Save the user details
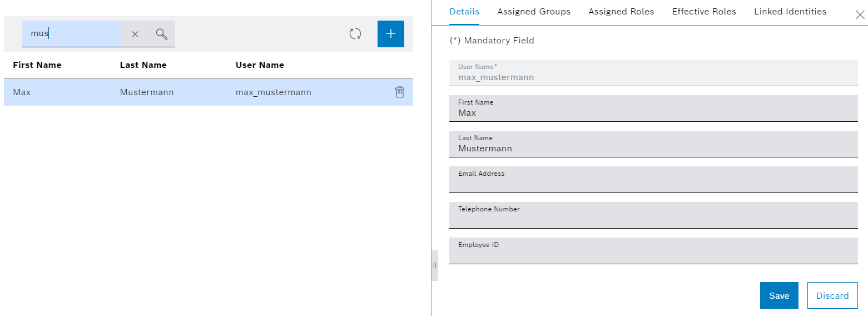Screen dimensions: 868x316 (x=779, y=295)
